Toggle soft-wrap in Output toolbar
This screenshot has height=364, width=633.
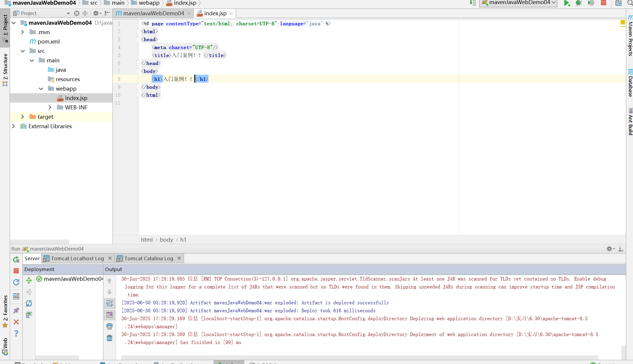110,303
